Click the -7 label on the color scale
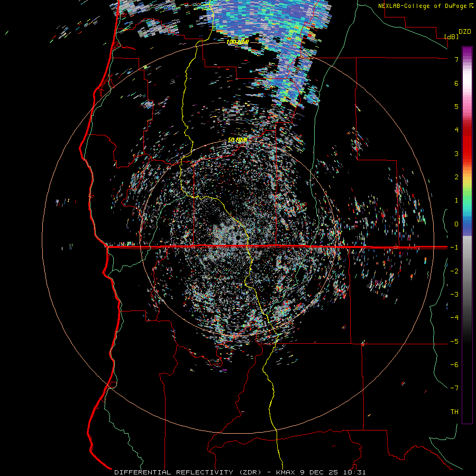 tap(454, 388)
